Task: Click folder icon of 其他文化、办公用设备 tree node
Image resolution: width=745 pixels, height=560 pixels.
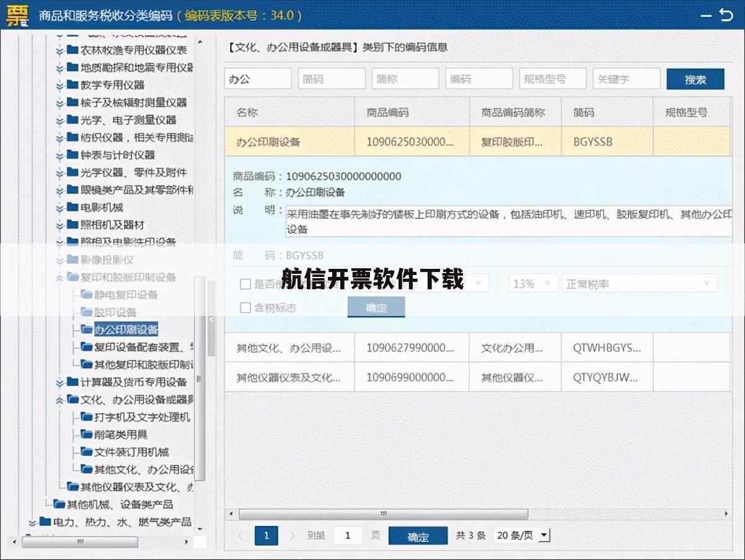Action: 86,469
